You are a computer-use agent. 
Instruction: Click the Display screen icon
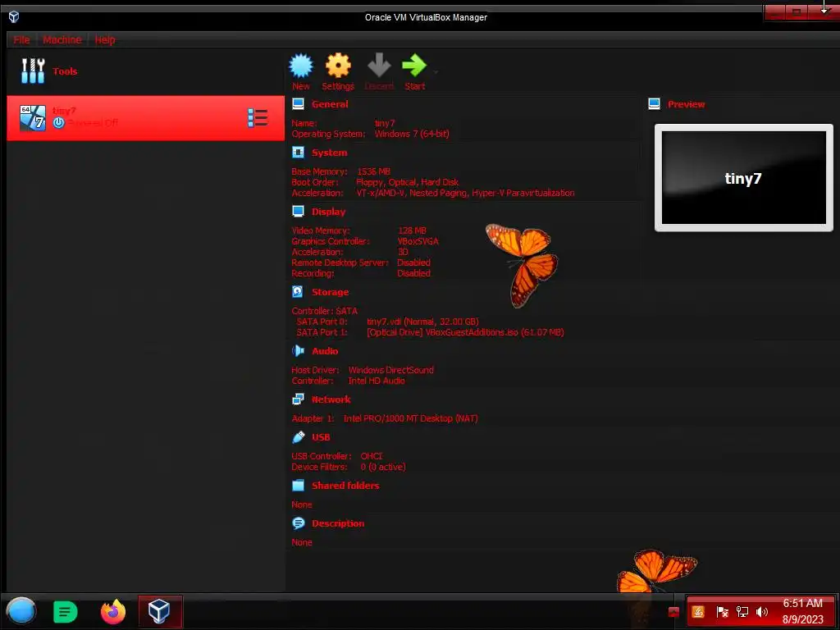[299, 212]
